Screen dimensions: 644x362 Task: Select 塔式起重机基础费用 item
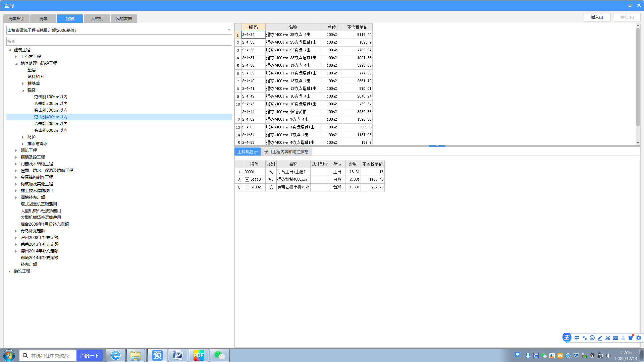(39, 204)
